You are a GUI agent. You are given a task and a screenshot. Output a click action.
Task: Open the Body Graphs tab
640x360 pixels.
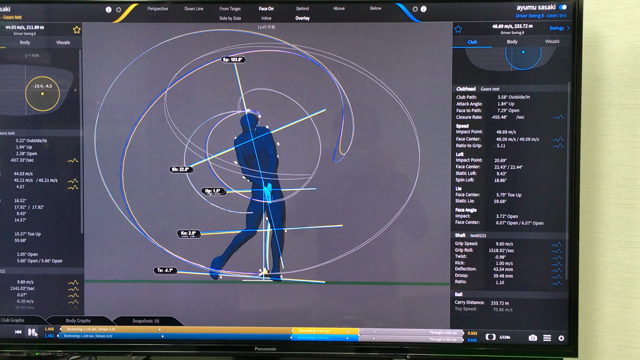tap(78, 321)
